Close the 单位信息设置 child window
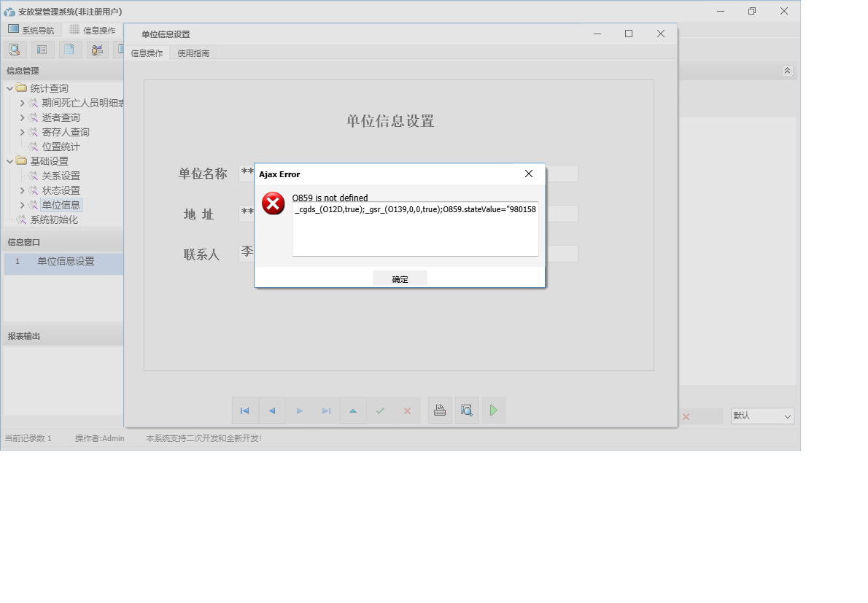 [661, 34]
